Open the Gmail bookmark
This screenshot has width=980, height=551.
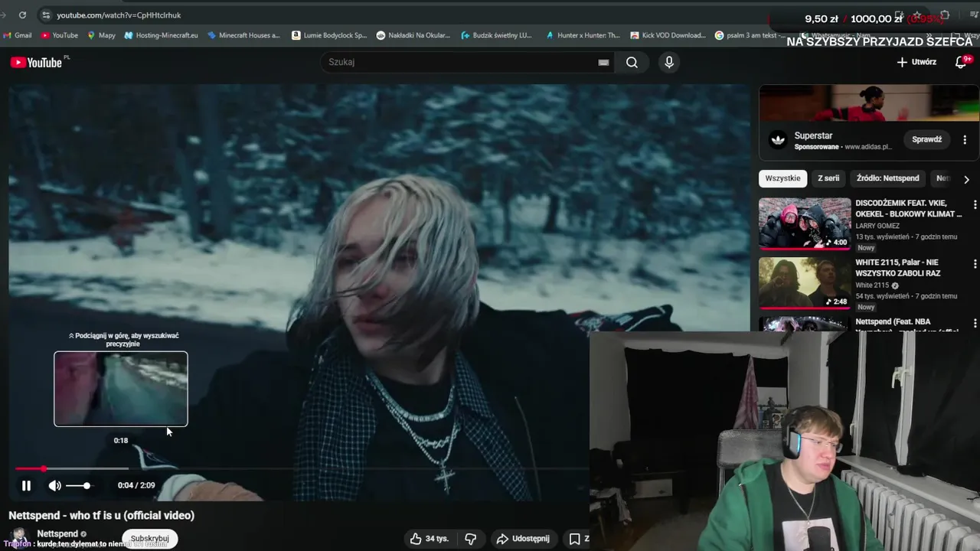point(18,35)
